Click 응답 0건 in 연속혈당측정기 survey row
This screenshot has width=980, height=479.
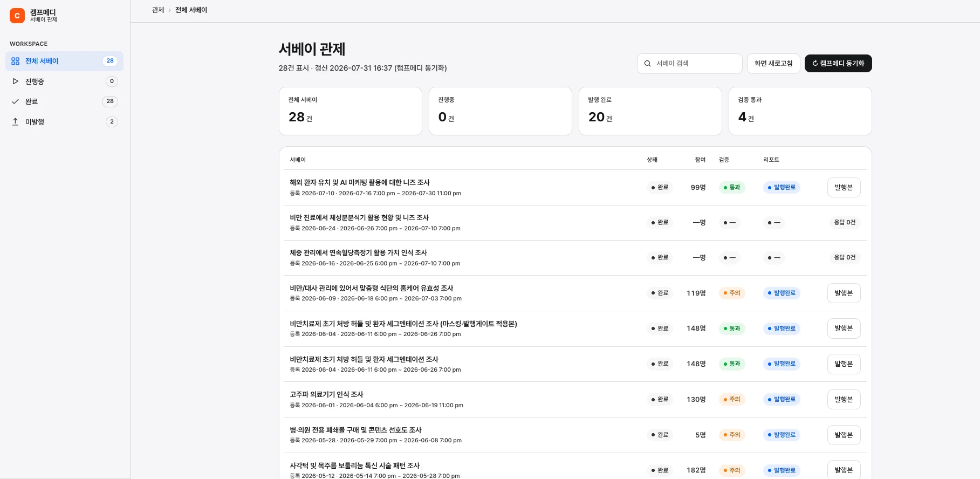(845, 258)
